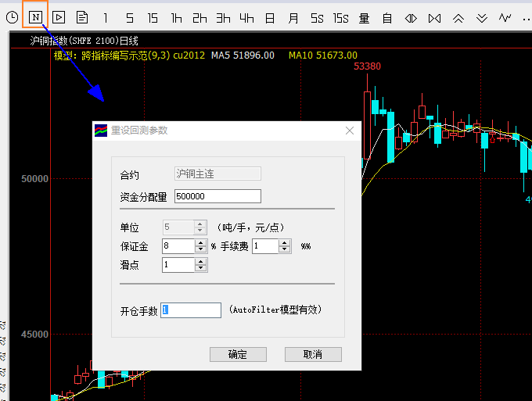Select the 月 monthly period
532x401 pixels.
pyautogui.click(x=293, y=17)
